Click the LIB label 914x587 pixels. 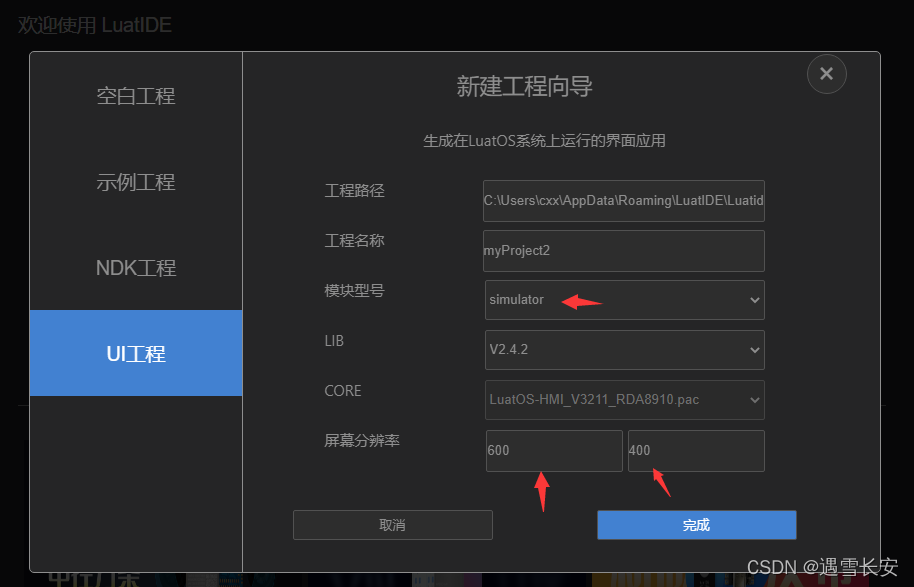tap(334, 340)
